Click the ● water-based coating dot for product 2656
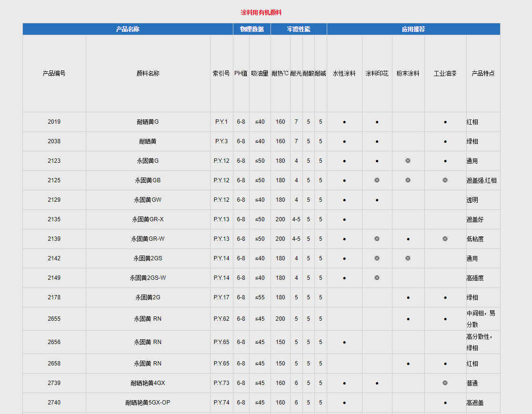This screenshot has width=532, height=414. pyautogui.click(x=344, y=342)
